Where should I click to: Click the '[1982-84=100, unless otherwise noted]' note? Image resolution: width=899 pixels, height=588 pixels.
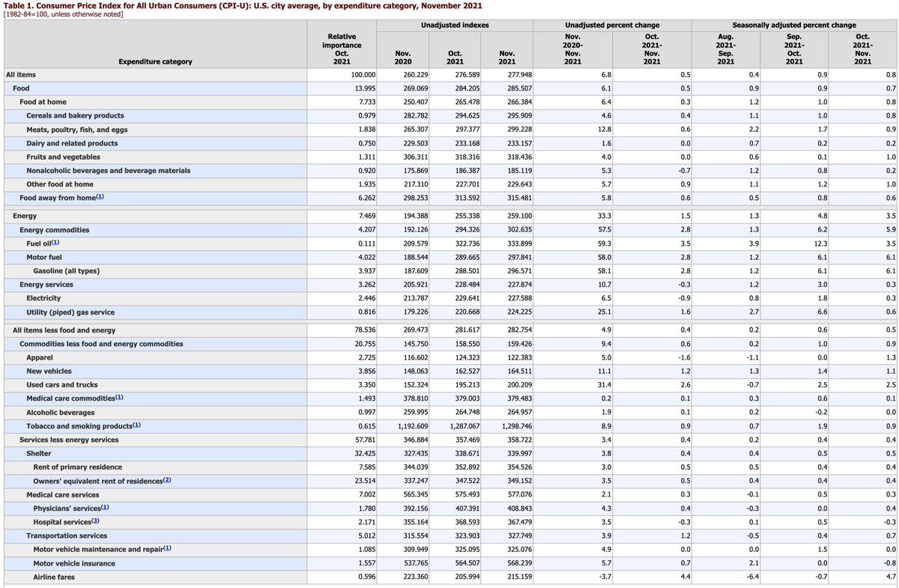[64, 14]
